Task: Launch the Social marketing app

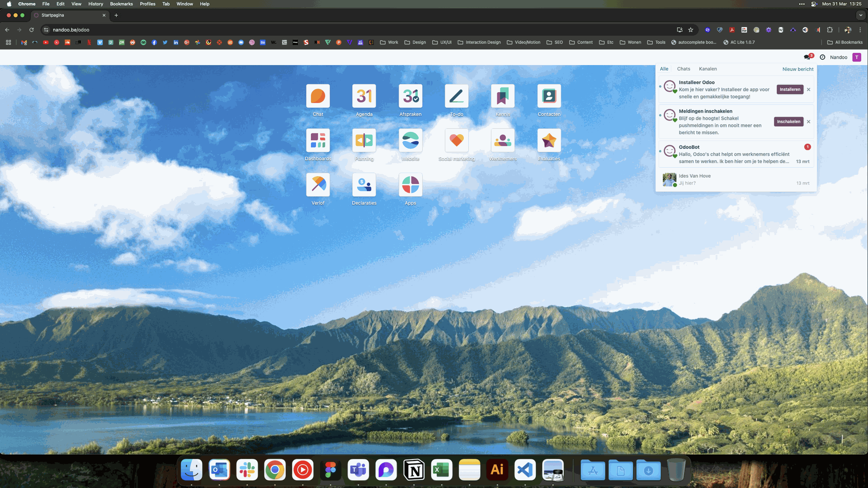Action: pyautogui.click(x=456, y=140)
